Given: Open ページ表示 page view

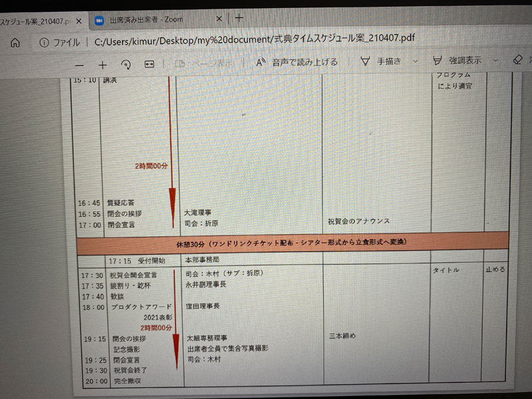Looking at the screenshot, I should 203,63.
